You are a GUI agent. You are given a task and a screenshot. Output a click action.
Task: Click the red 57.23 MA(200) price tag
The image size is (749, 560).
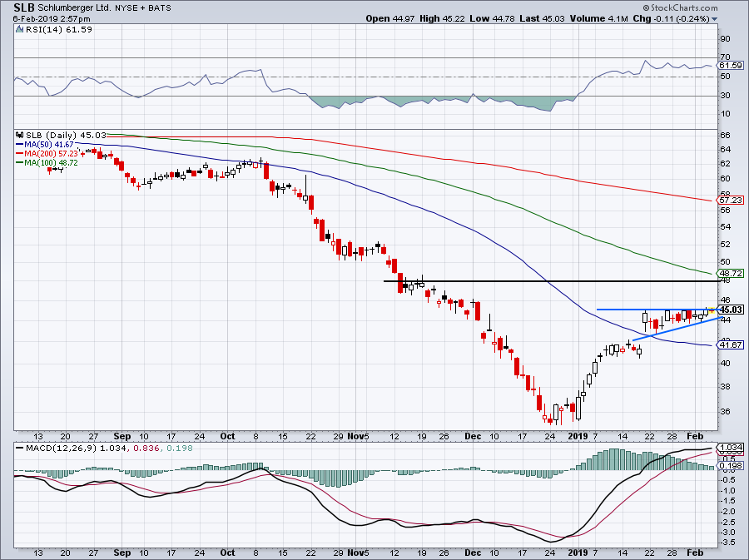point(730,200)
